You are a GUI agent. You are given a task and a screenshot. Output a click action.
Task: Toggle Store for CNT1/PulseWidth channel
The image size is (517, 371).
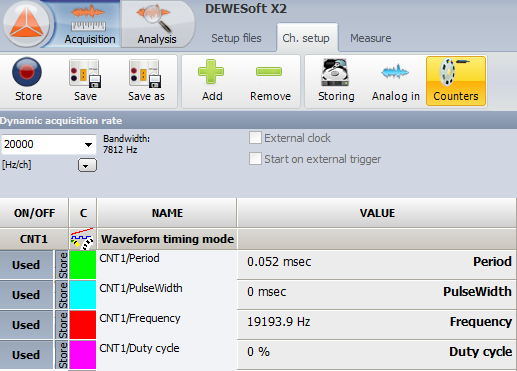(x=62, y=295)
